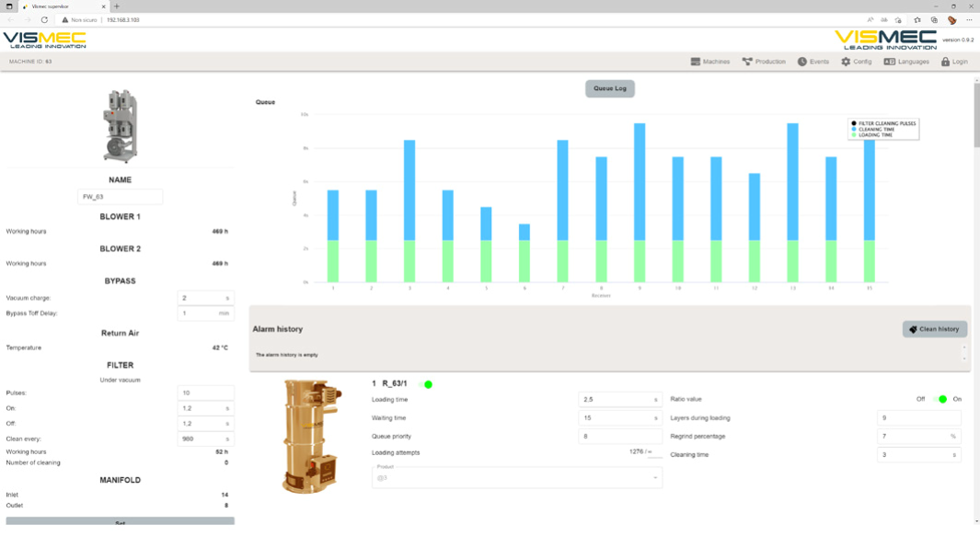
Task: Click the Cleaning Time legend color marker
Action: [x=854, y=130]
